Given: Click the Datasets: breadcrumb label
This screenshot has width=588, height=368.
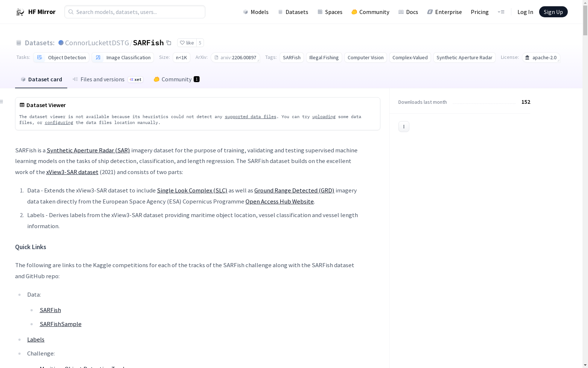Looking at the screenshot, I should (x=40, y=43).
